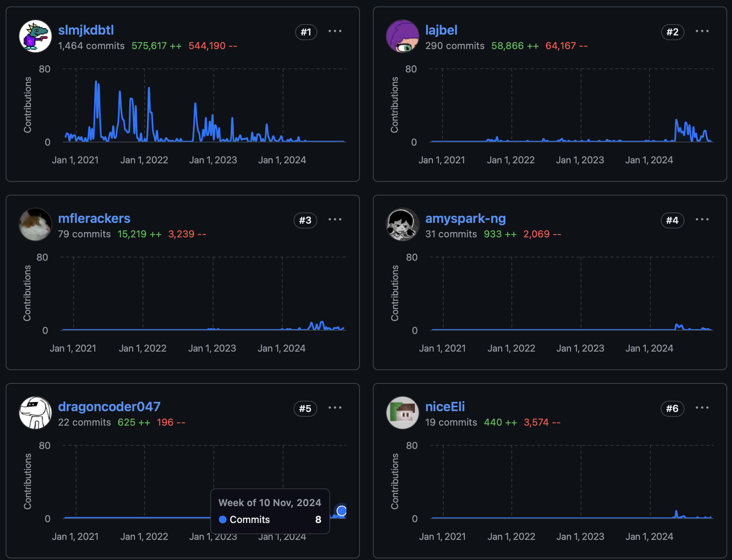Click niceEli's pixel-art avatar
732x560 pixels.
click(x=402, y=413)
